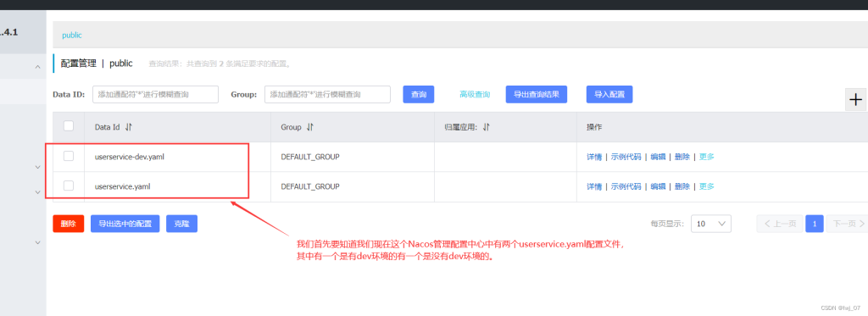Open 更多 for userservice-dev.yaml

tap(707, 157)
